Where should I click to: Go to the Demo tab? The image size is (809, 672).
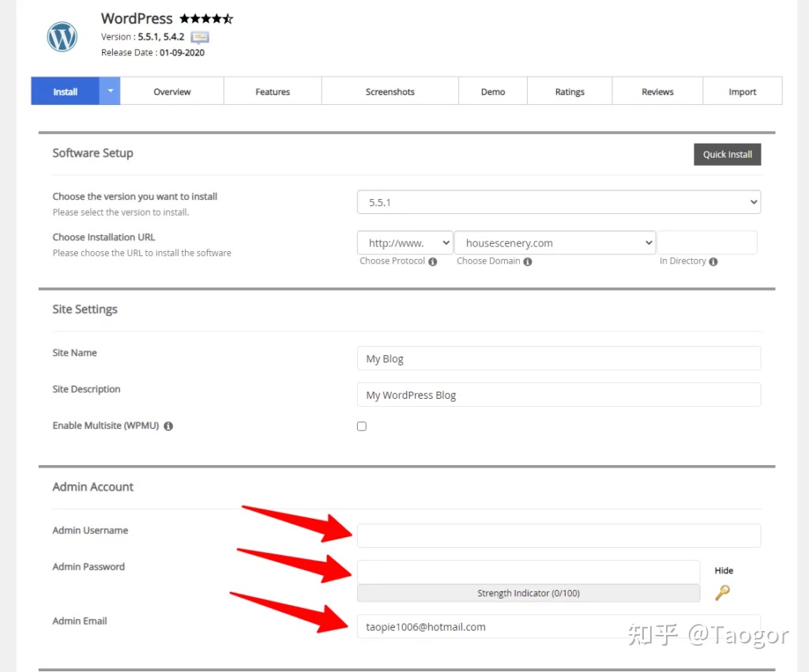[x=493, y=92]
